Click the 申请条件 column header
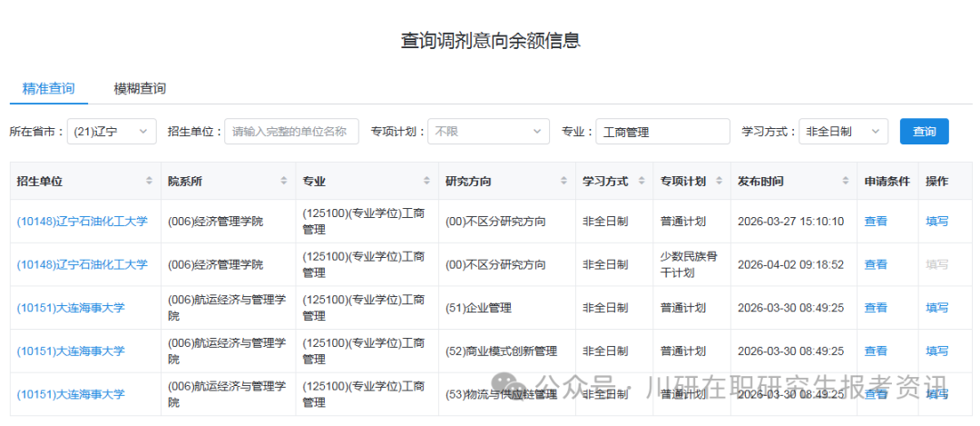 [x=887, y=181]
